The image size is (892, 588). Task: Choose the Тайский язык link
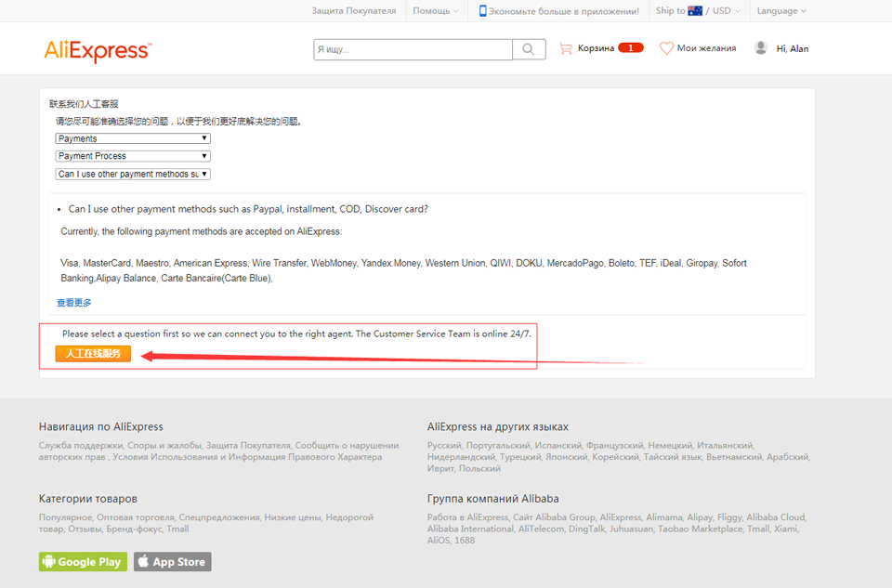click(x=673, y=457)
